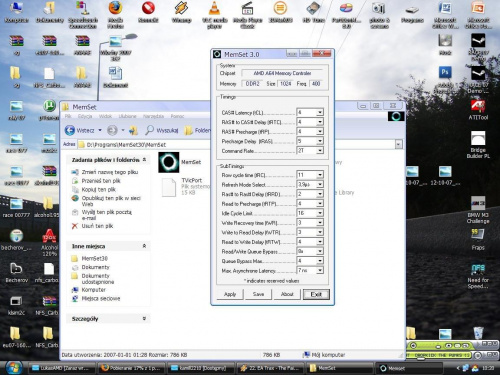Open the Refresh Mode Select dropdown
Image resolution: width=500 pixels, height=375 pixels.
tap(320, 184)
